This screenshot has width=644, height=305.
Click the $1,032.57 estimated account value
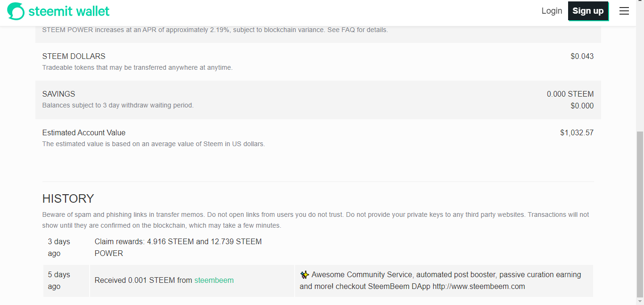(x=577, y=133)
